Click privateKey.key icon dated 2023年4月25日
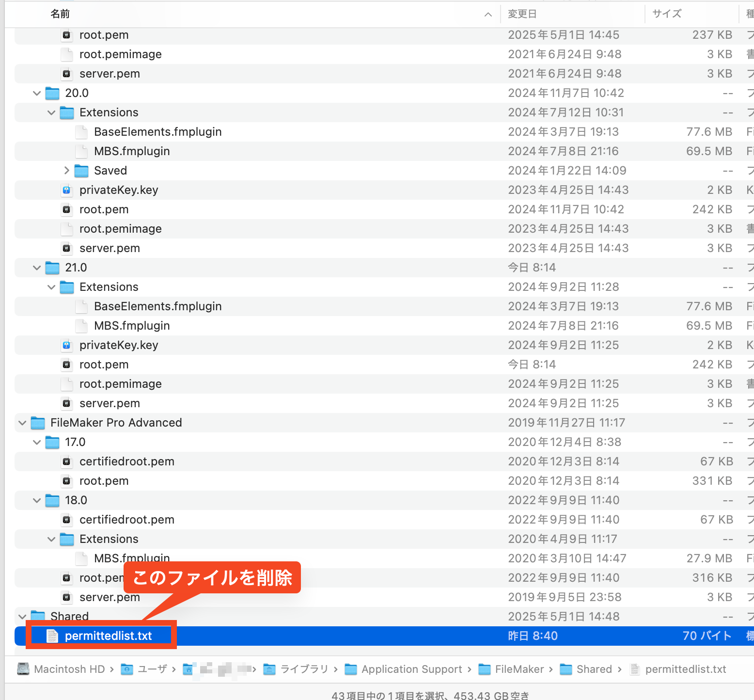754x700 pixels. tap(67, 190)
